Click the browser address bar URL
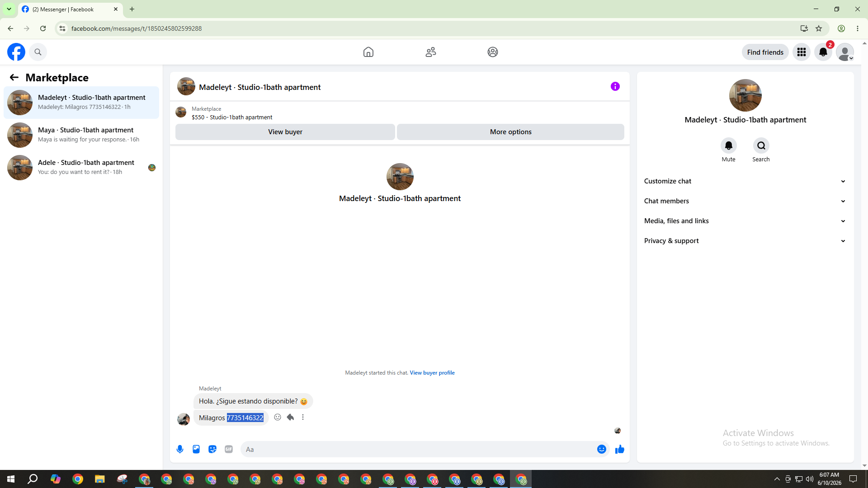 137,28
